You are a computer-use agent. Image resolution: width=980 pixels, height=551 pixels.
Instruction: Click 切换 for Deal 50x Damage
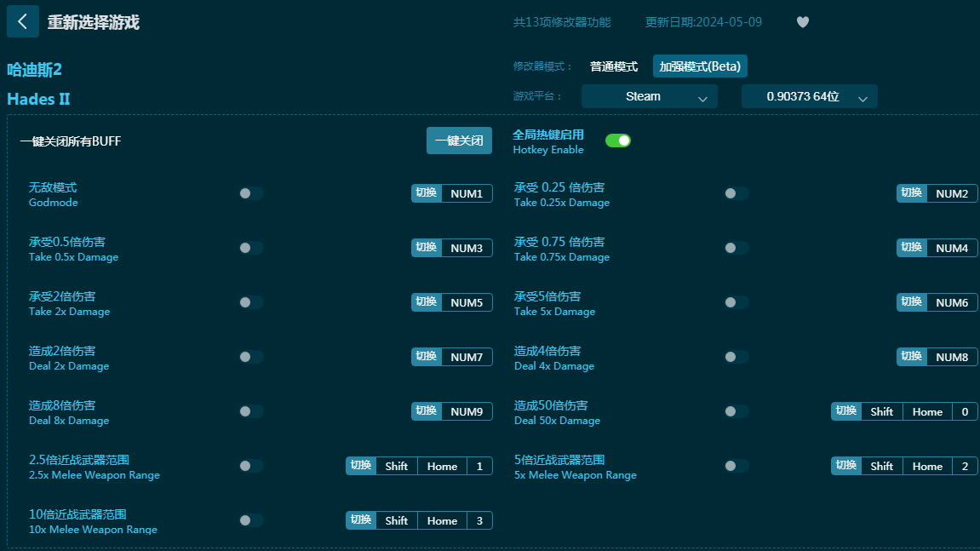845,410
